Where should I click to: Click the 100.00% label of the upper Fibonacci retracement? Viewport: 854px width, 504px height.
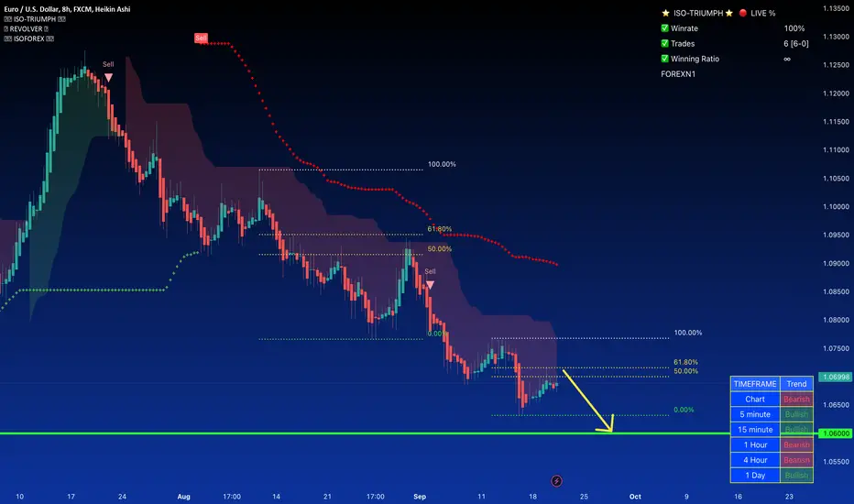pos(442,164)
